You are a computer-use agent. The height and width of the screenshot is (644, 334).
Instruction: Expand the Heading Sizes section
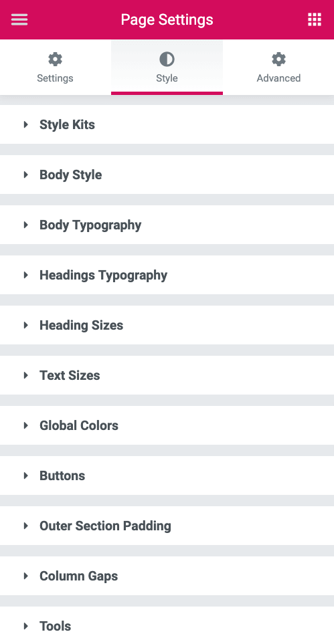click(x=167, y=325)
